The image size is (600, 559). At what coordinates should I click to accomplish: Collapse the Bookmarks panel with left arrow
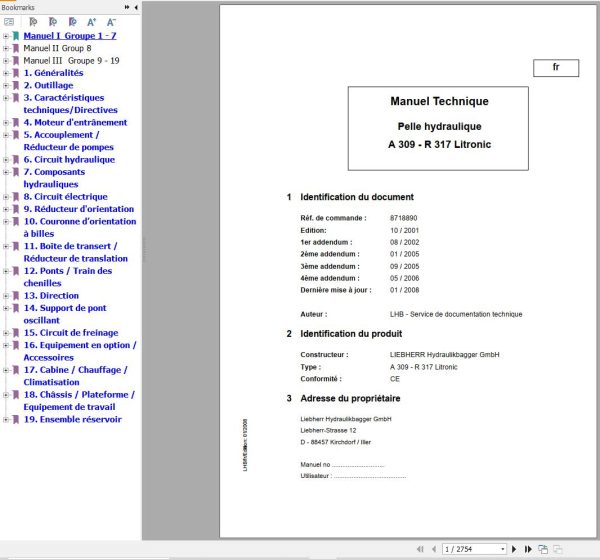click(x=136, y=7)
